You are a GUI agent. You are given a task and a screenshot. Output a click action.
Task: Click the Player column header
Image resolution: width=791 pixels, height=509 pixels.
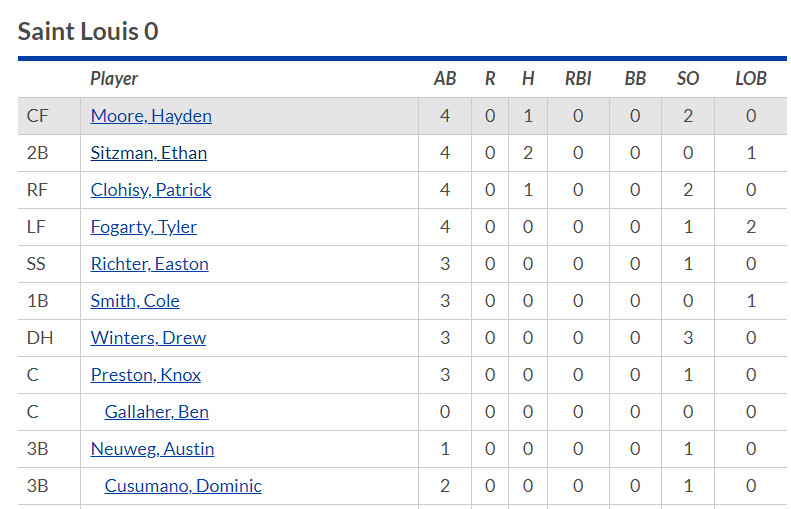114,79
